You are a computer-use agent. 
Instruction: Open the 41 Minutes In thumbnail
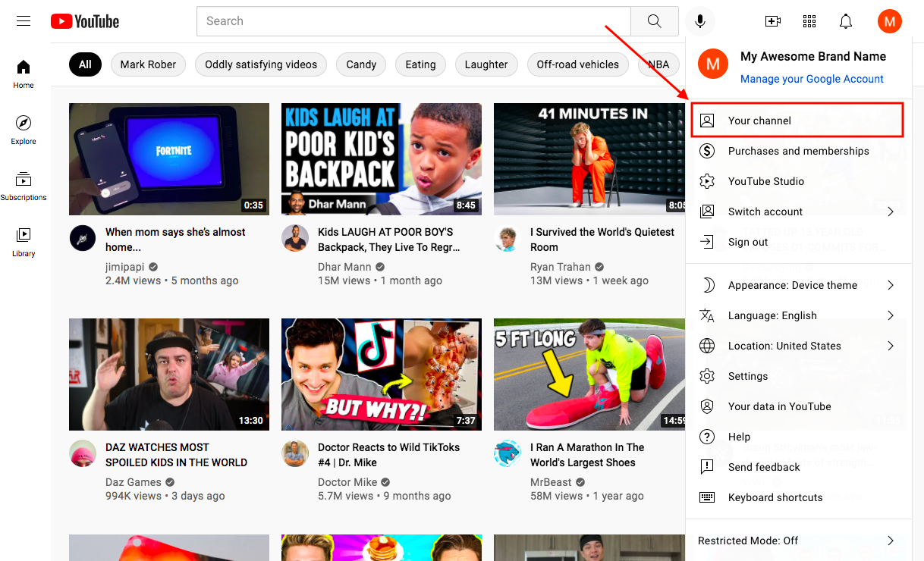click(589, 159)
